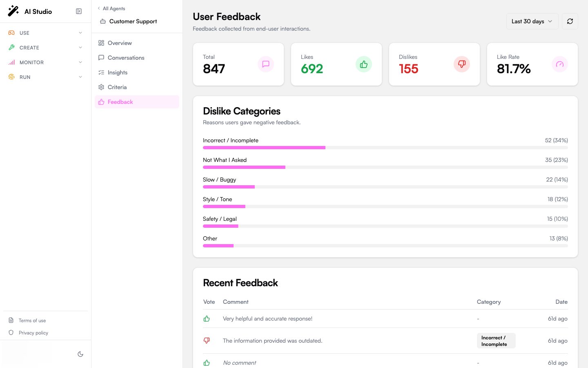Expand the MONITOR section chevron
The width and height of the screenshot is (588, 368).
(x=80, y=62)
